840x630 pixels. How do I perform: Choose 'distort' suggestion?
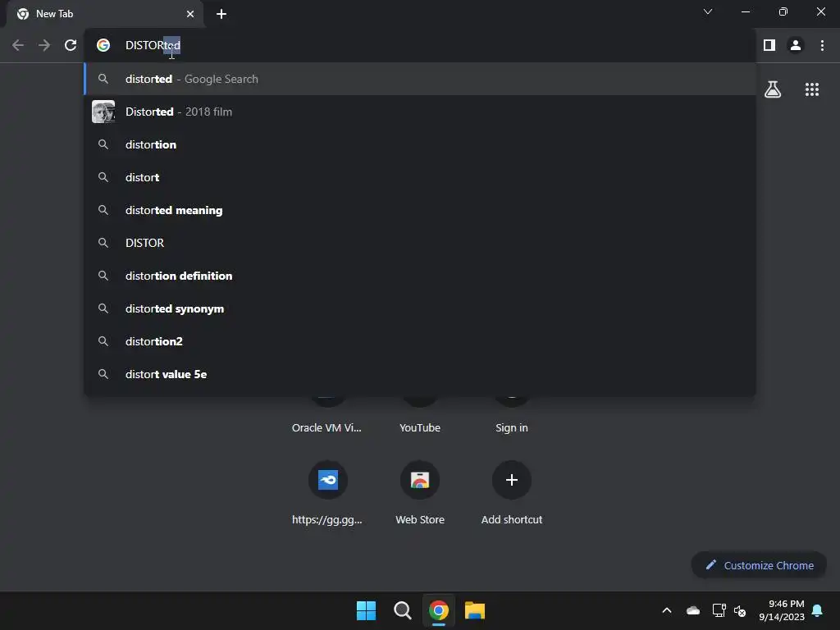[420, 177]
